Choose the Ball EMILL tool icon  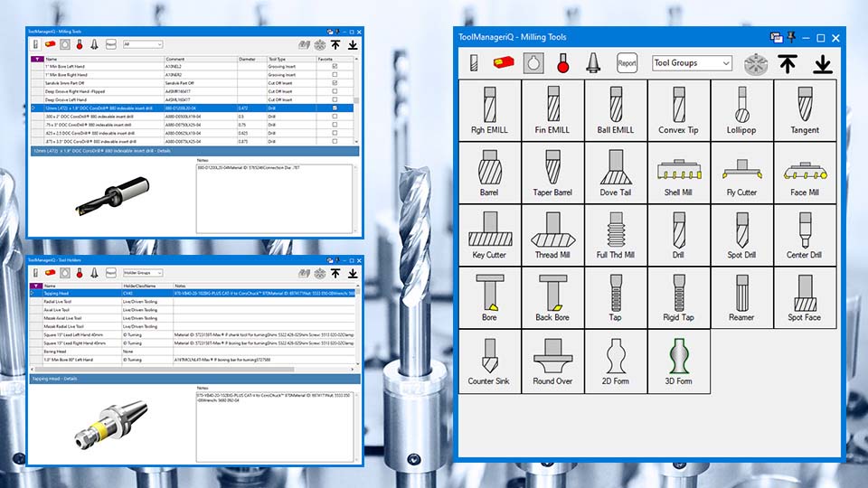point(616,110)
